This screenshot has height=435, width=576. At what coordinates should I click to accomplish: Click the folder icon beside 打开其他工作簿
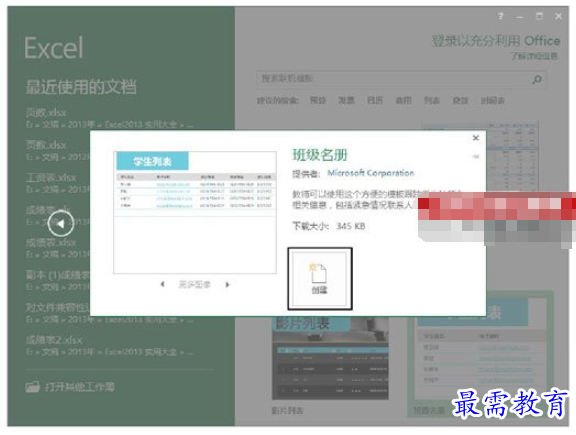(33, 387)
